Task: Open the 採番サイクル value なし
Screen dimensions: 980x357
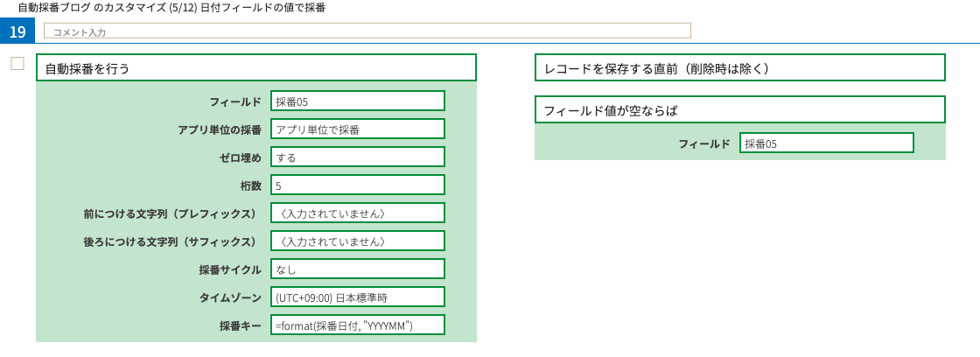Action: tap(357, 269)
